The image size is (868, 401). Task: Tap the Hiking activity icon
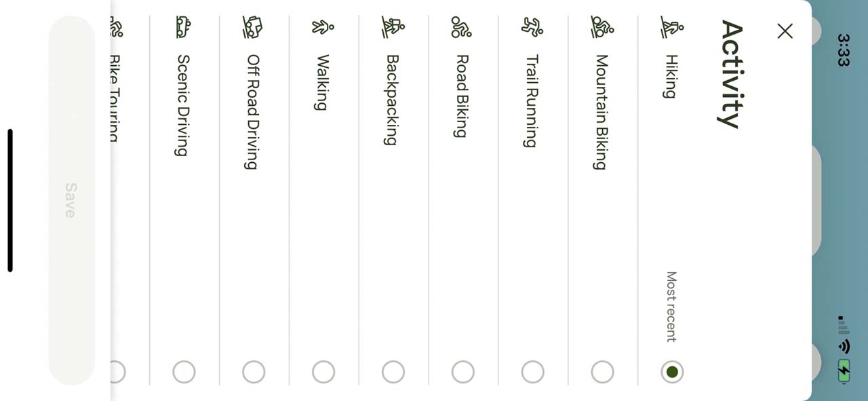pyautogui.click(x=671, y=28)
